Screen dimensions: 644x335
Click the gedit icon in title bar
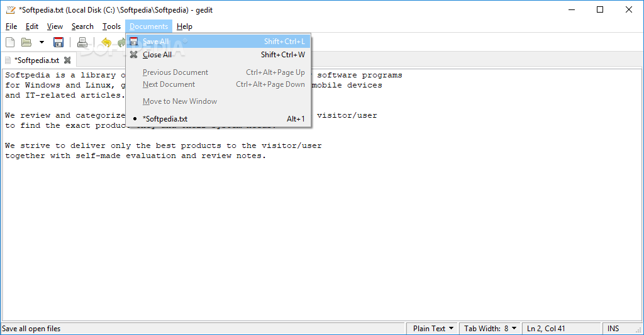11,10
